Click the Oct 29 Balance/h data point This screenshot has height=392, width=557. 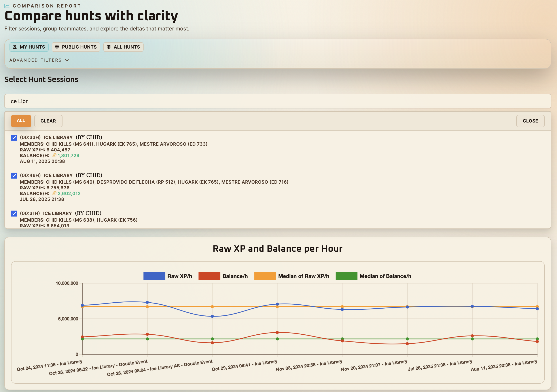click(x=277, y=333)
